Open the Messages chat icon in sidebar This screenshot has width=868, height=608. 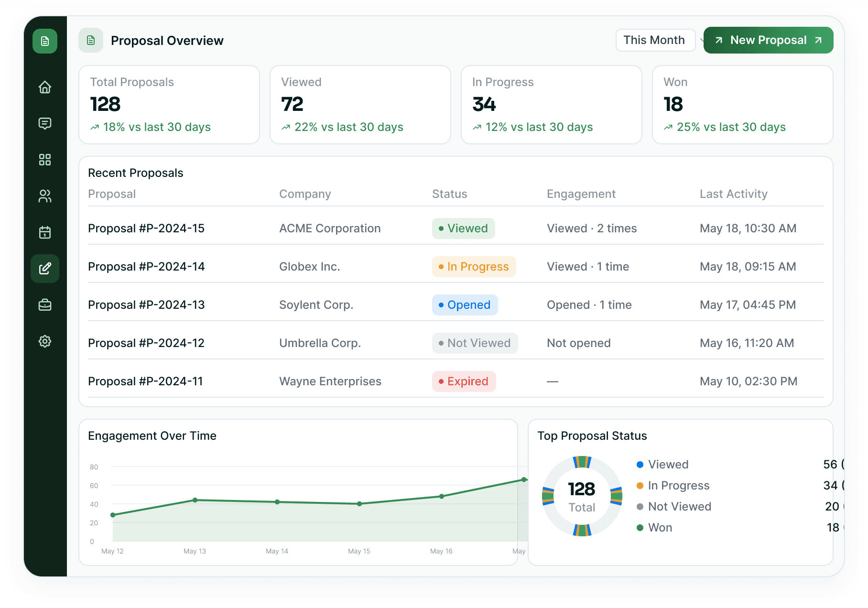(45, 123)
